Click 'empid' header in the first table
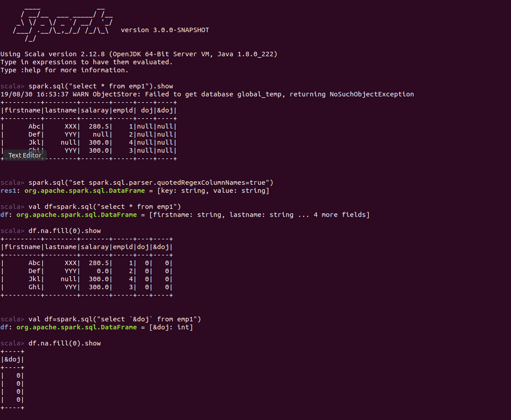Image resolution: width=511 pixels, height=420 pixels. [123, 110]
